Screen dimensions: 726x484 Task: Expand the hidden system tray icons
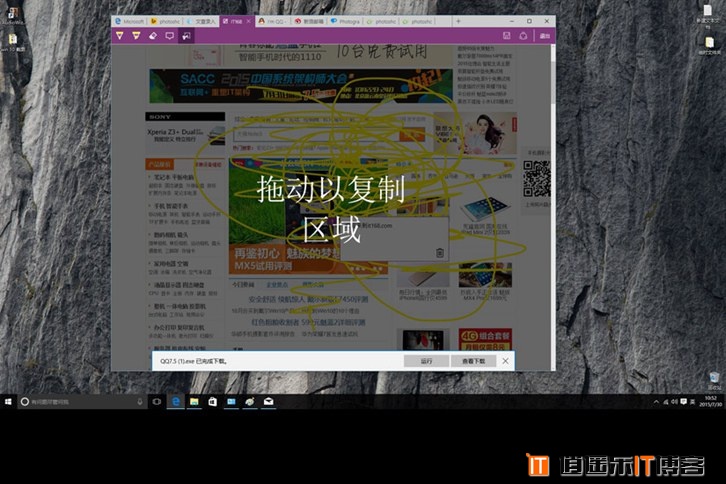click(656, 402)
